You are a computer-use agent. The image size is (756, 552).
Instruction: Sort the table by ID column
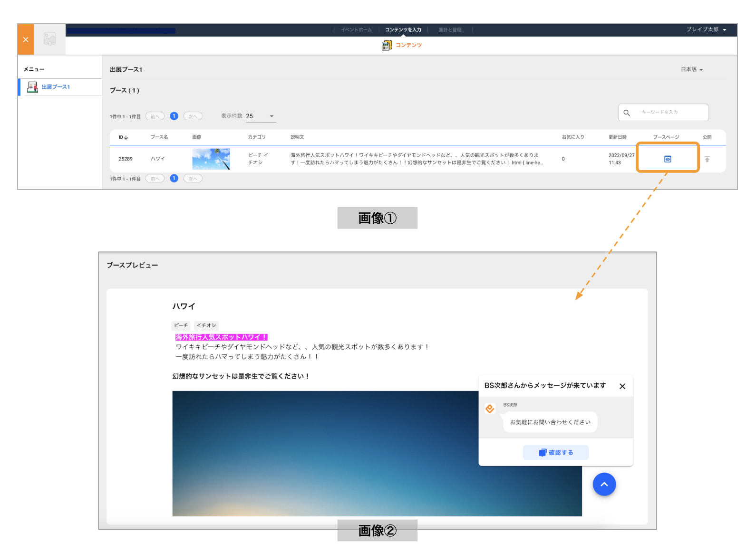pyautogui.click(x=124, y=137)
